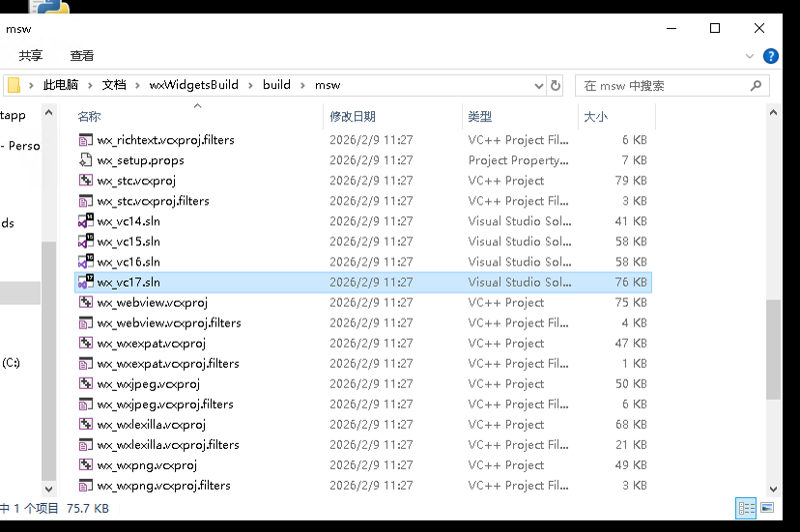
Task: Click the refresh button beside the address bar
Action: point(556,85)
